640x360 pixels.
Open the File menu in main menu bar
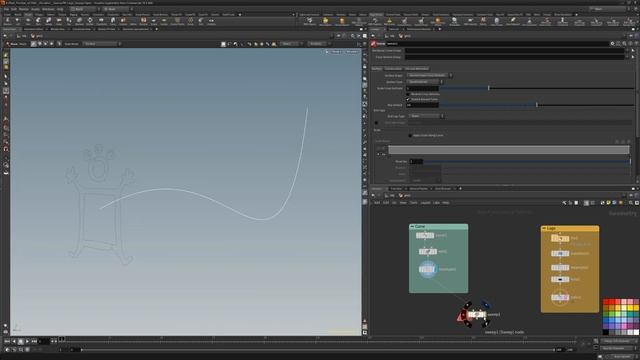click(6, 9)
